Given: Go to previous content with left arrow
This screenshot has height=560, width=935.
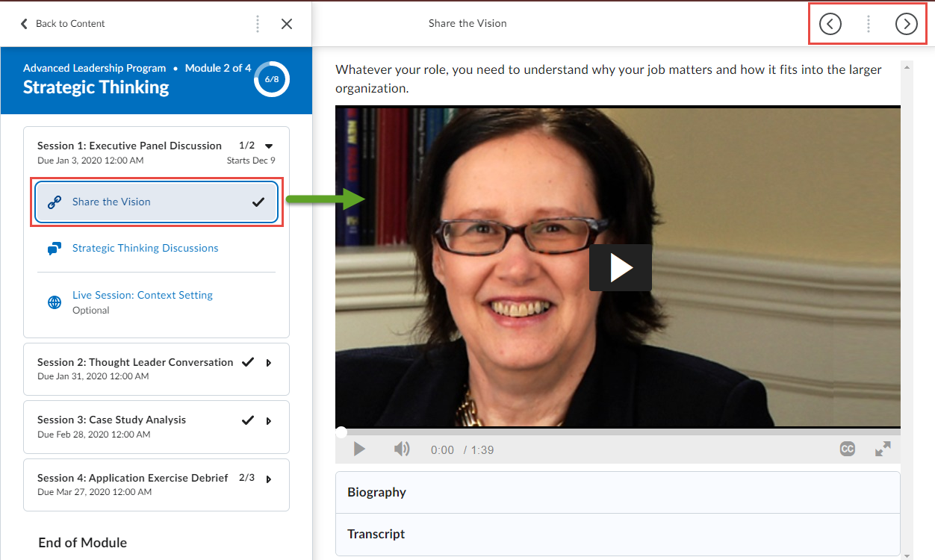Looking at the screenshot, I should pyautogui.click(x=830, y=24).
